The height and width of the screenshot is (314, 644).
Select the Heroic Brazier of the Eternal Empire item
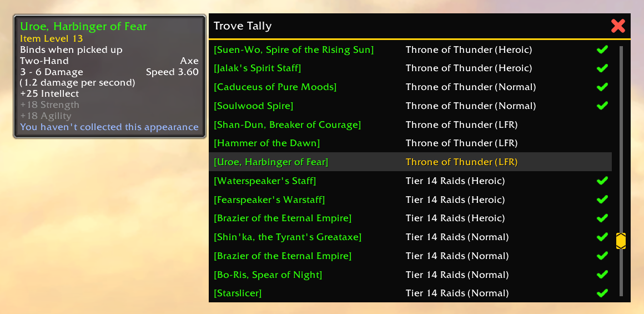283,218
